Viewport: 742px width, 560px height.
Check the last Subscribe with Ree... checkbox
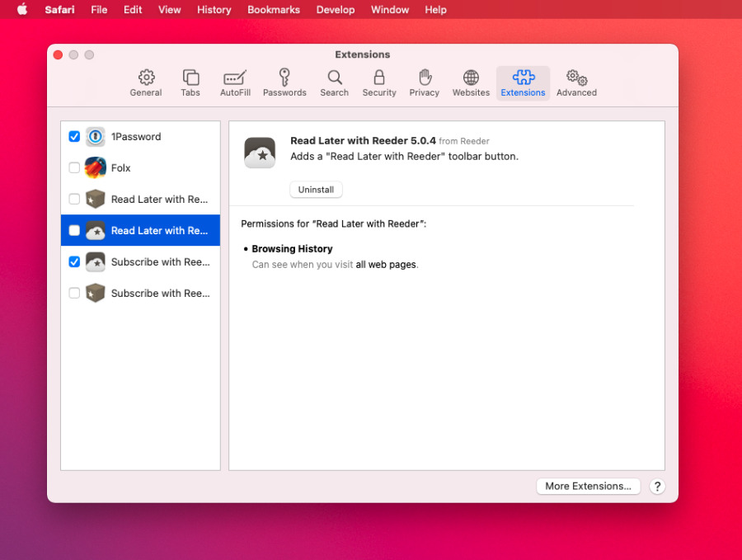click(74, 293)
